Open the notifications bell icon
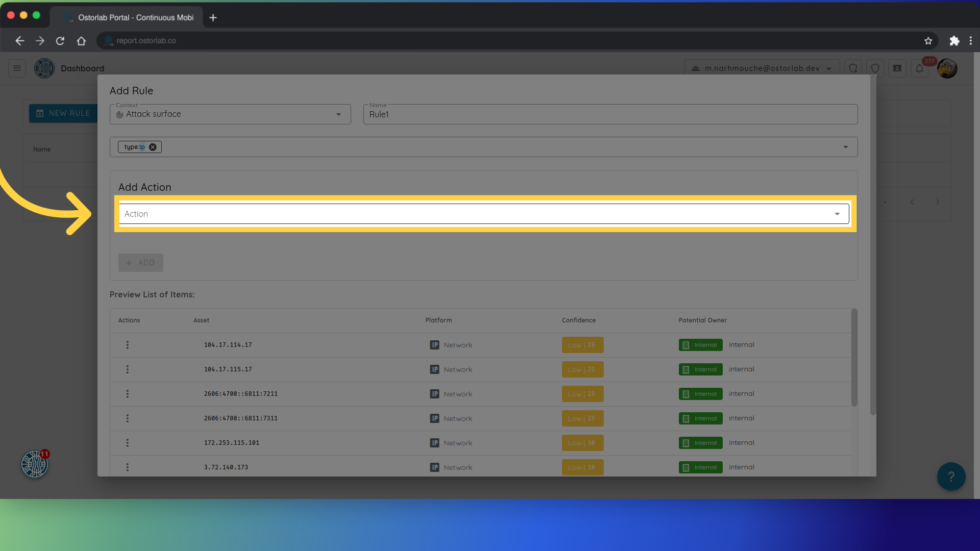Screen dimensions: 980x551 919,68
